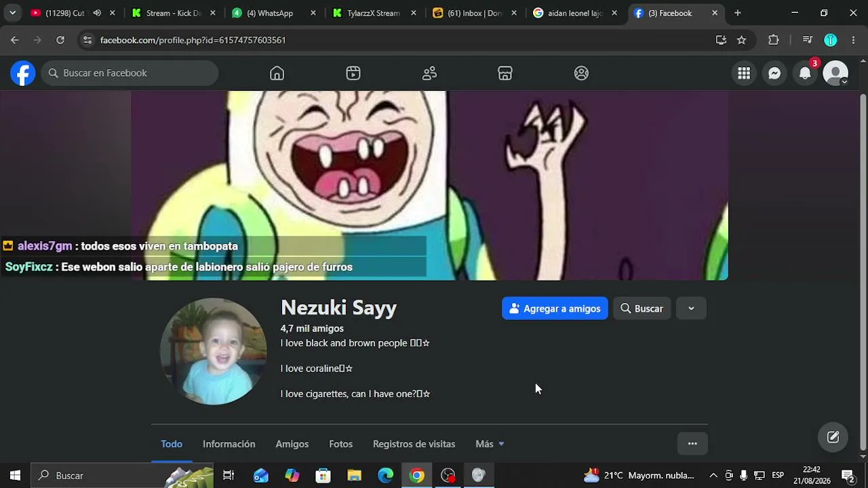Click the page's vertical scrollbar
This screenshot has height=488, width=868.
pyautogui.click(x=863, y=271)
